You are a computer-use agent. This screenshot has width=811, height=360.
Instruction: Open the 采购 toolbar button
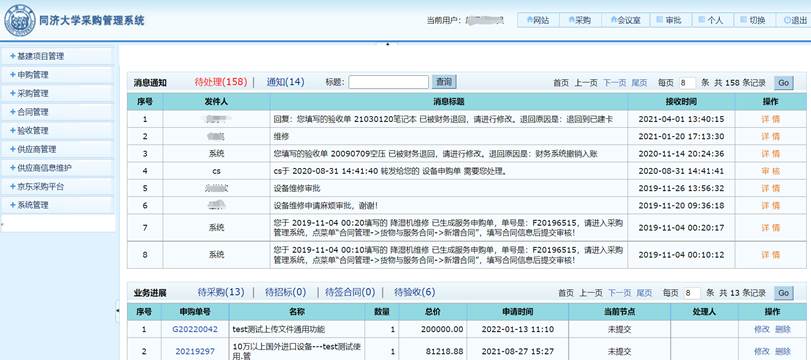point(580,20)
